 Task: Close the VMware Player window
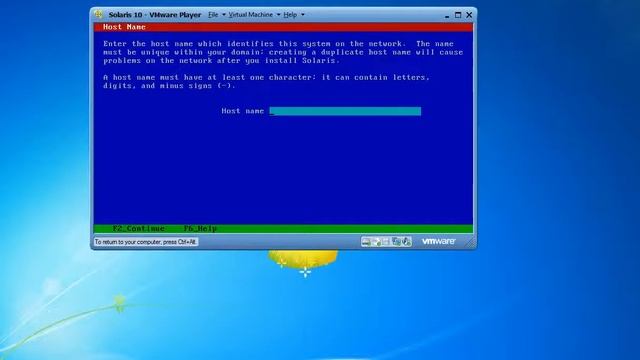[x=469, y=15]
